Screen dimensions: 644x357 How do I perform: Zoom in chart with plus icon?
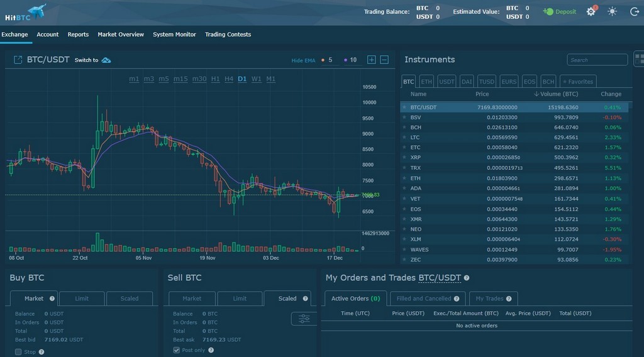371,60
